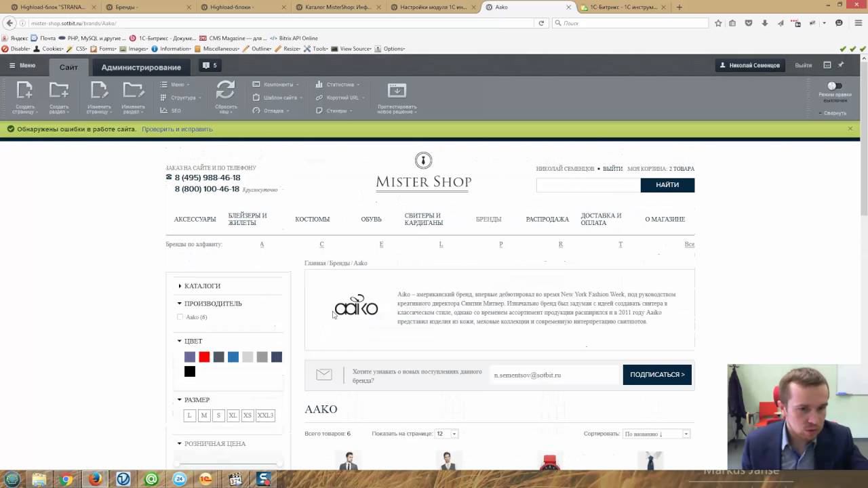Open the Short URL dropdown
Screen dimensions: 868x488
(x=340, y=98)
